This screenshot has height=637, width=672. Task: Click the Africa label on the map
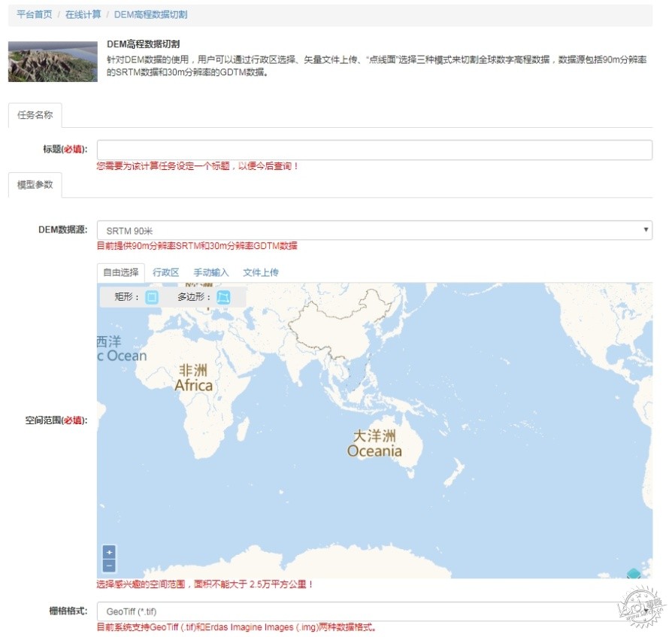(x=194, y=385)
